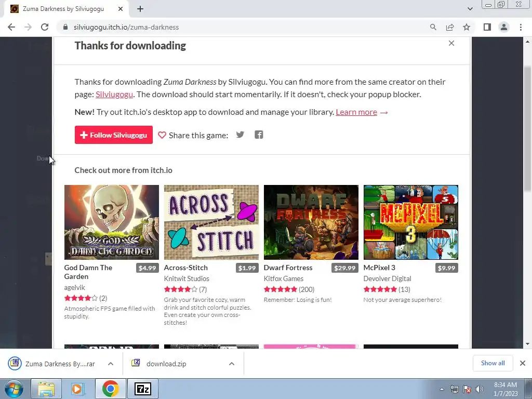Open the Chrome three-dot menu
Screen dimensions: 532x399
pos(521,27)
